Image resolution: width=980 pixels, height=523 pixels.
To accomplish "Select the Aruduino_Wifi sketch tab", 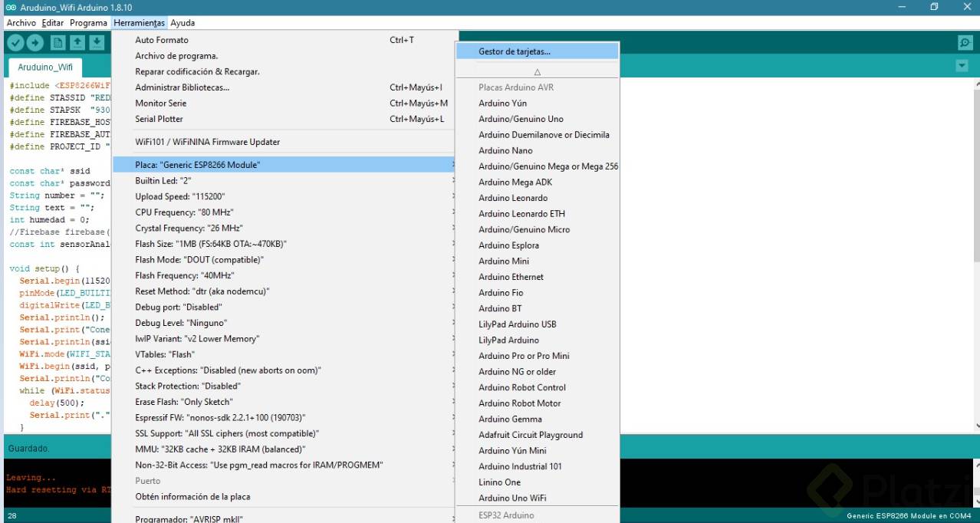I will pos(45,67).
